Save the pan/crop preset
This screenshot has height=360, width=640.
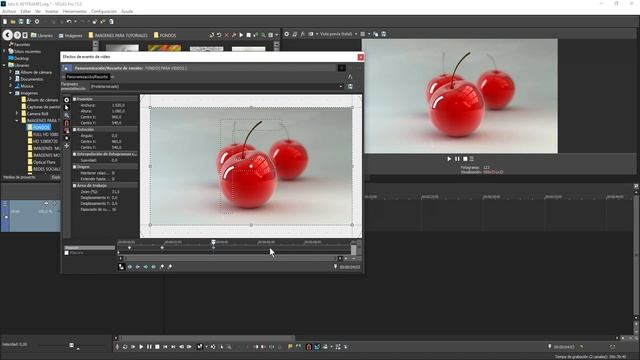[350, 87]
